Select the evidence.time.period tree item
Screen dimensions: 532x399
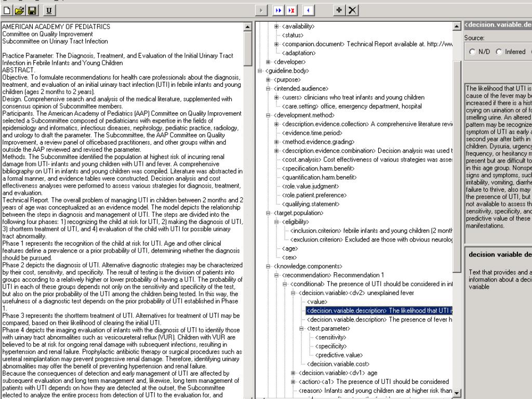tap(312, 133)
